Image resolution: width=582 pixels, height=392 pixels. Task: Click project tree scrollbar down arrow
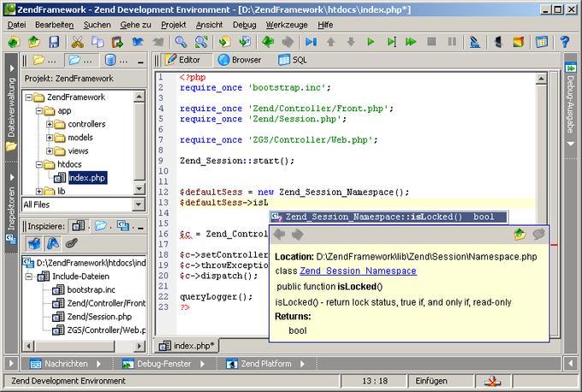pos(139,188)
